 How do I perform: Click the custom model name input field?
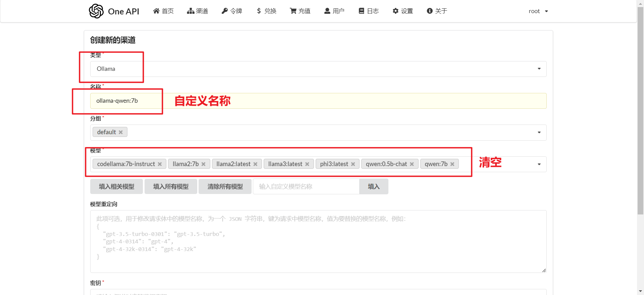(306, 186)
